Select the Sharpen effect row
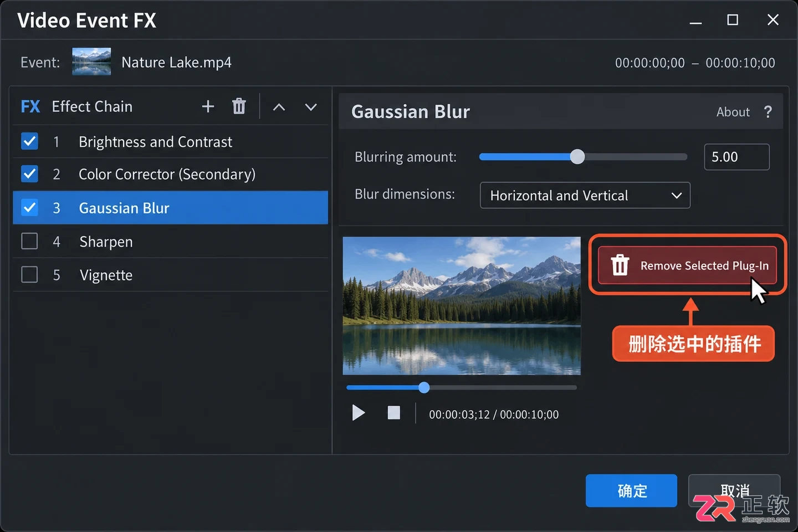The width and height of the screenshot is (798, 532). (x=171, y=242)
